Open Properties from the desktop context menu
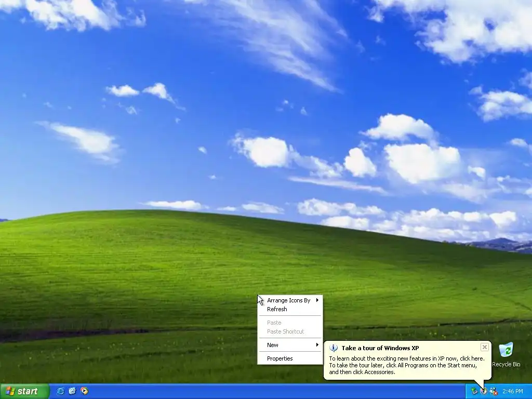This screenshot has height=399, width=532. (x=290, y=358)
